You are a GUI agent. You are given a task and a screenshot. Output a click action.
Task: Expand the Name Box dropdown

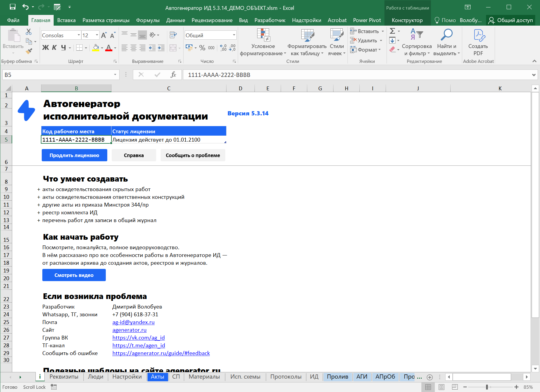click(x=115, y=75)
